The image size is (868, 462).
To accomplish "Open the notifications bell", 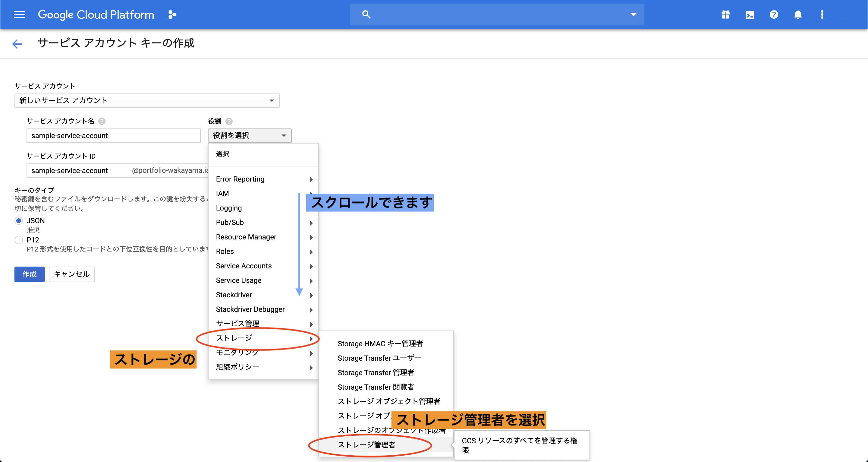I will tap(798, 14).
